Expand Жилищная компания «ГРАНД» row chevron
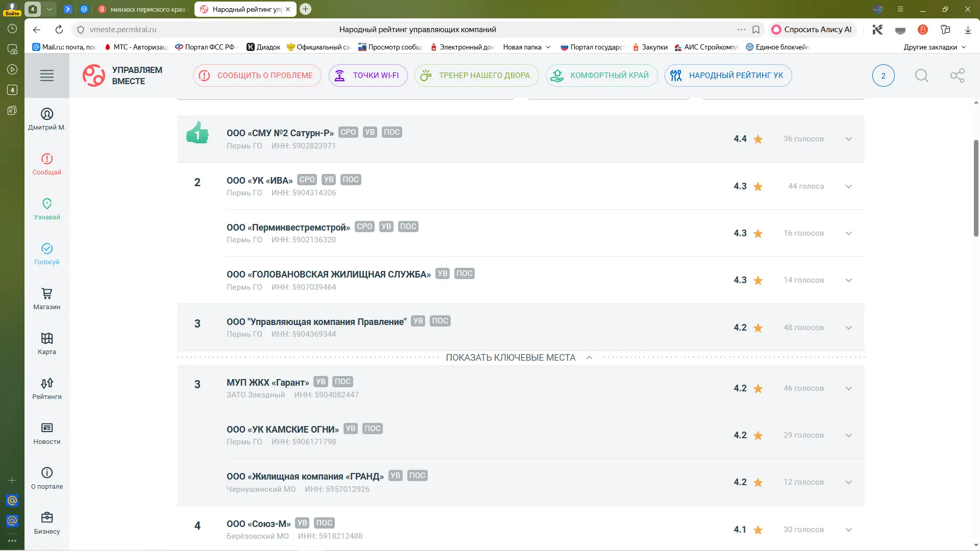This screenshot has width=980, height=551. pos(848,483)
